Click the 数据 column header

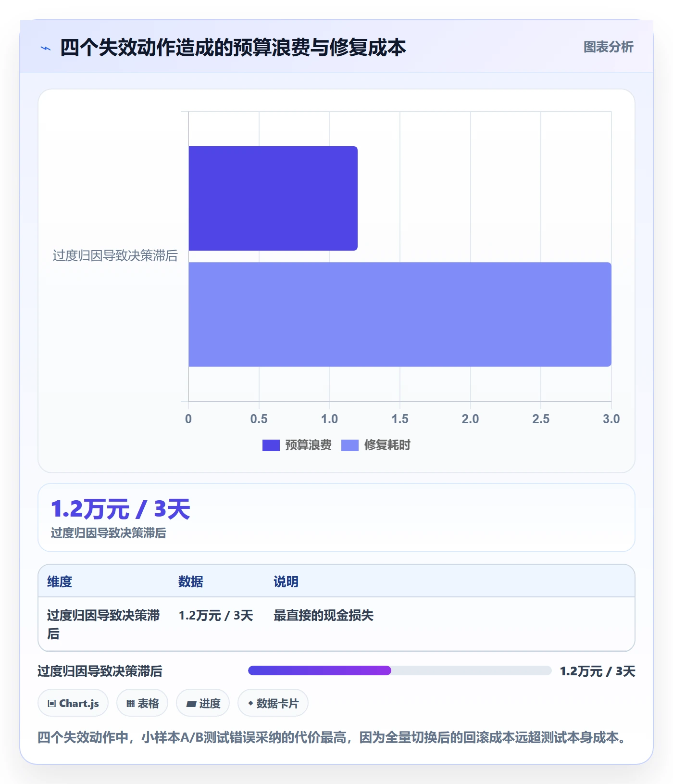pyautogui.click(x=191, y=582)
